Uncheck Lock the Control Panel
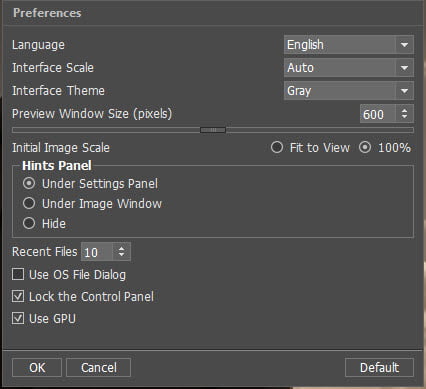This screenshot has width=426, height=389. [18, 296]
